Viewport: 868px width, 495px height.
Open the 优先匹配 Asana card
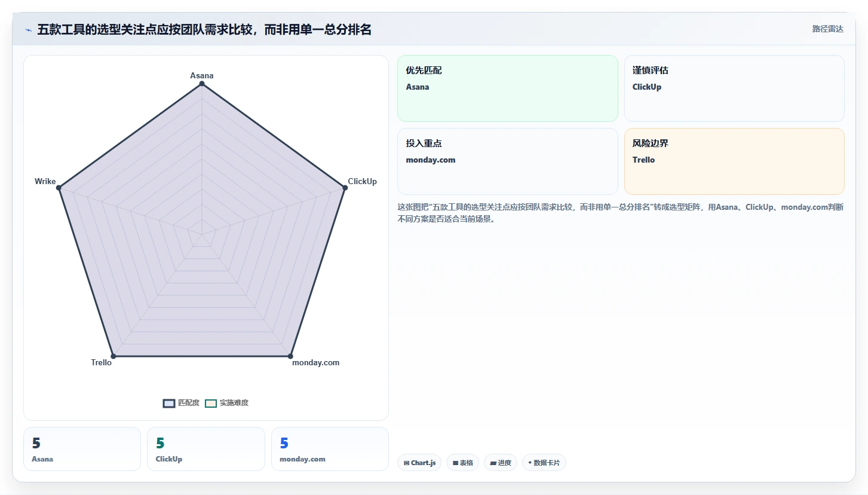pyautogui.click(x=508, y=88)
